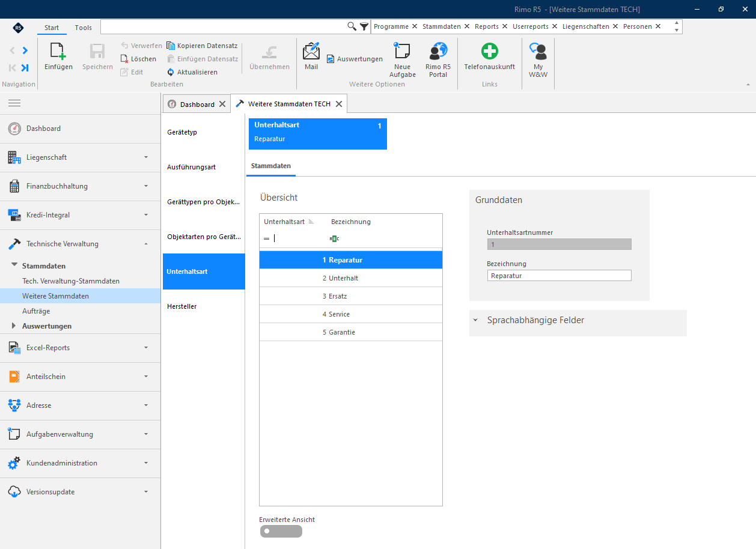Select the Service row
This screenshot has height=549, width=756.
tap(351, 314)
